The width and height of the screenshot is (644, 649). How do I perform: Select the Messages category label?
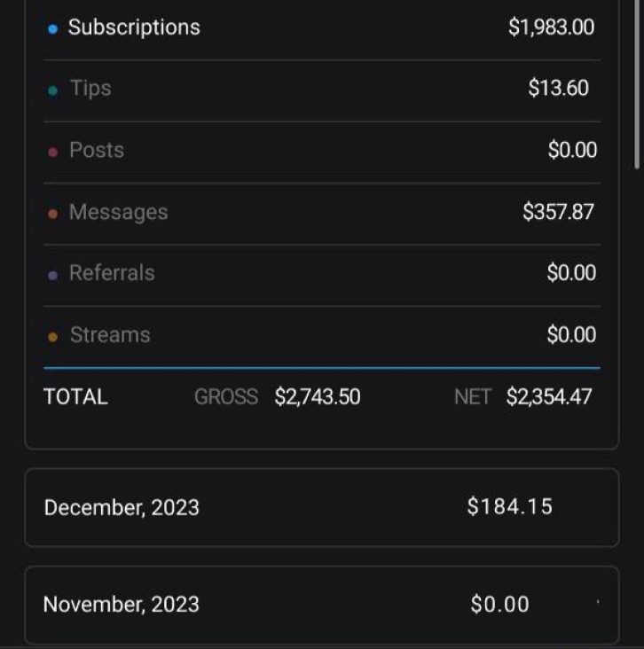coord(118,212)
